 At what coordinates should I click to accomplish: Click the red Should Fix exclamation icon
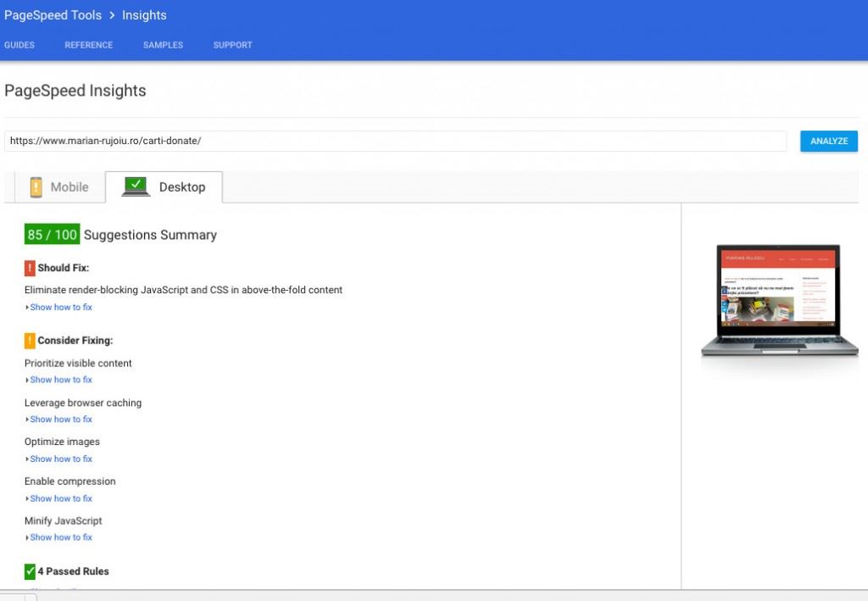click(28, 267)
